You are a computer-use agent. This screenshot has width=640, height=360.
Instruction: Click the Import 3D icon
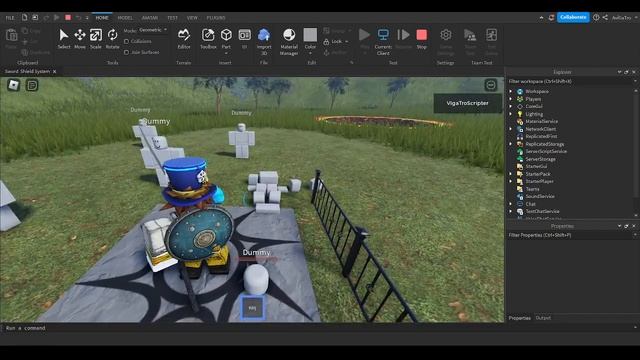tap(264, 35)
